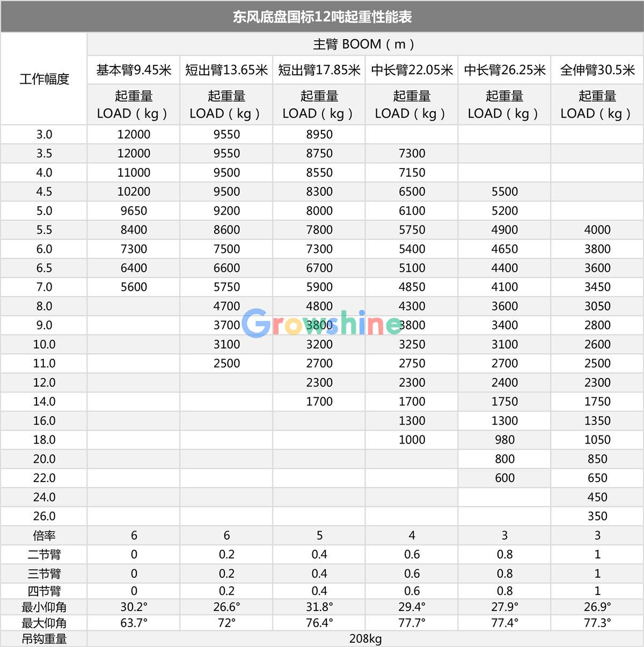Screen dimensions: 644x647
Task: Click 起重量 LOAD (kg) under 基本臂9.45米
Action: tap(134, 105)
